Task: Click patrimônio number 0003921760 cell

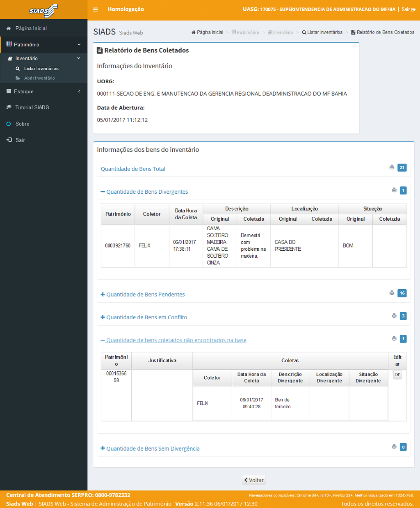Action: click(x=118, y=246)
